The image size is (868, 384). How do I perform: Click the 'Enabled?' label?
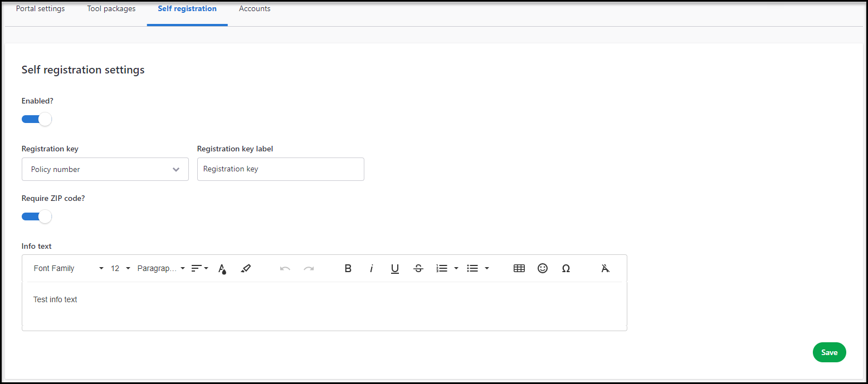pyautogui.click(x=37, y=101)
